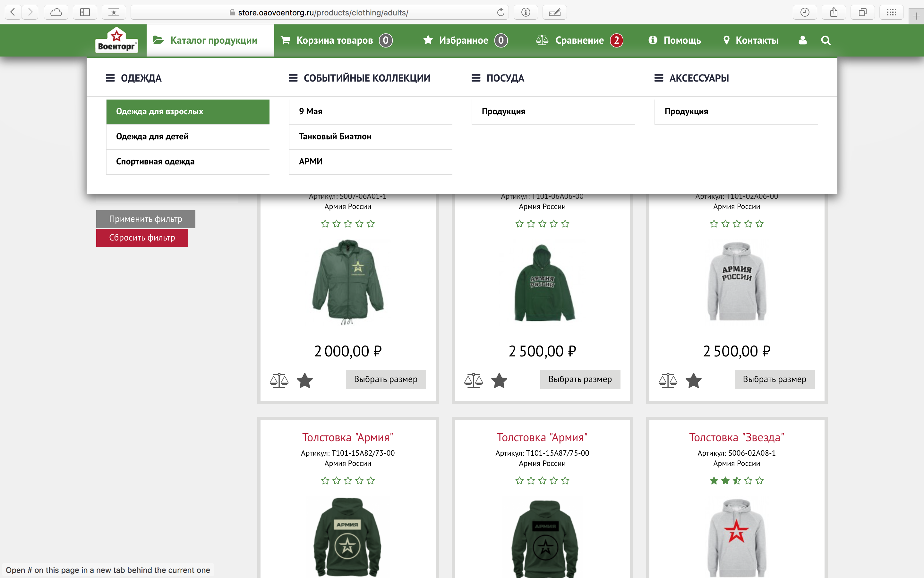Open the iCloud tabs cloud icon
924x578 pixels.
[x=56, y=12]
